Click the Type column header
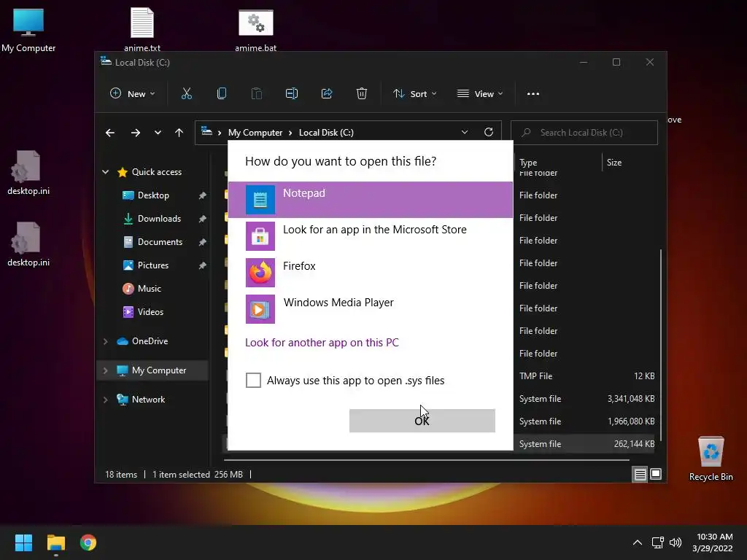 click(x=528, y=163)
